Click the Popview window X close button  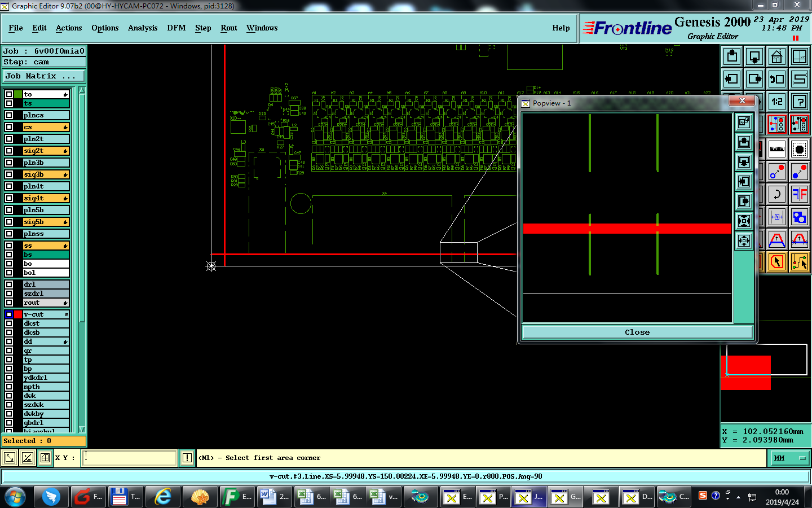743,100
